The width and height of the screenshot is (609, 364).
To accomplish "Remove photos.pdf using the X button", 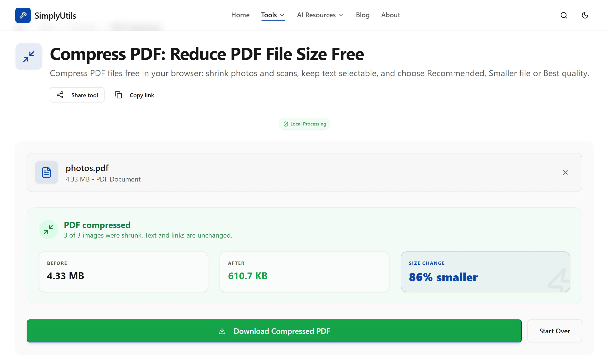I will [565, 172].
